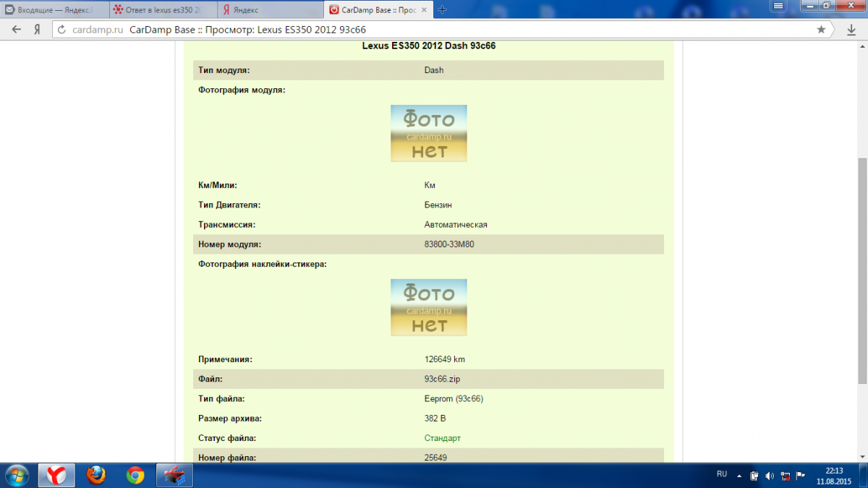This screenshot has height=488, width=868.
Task: Click the archive size '382 B'
Action: click(435, 419)
